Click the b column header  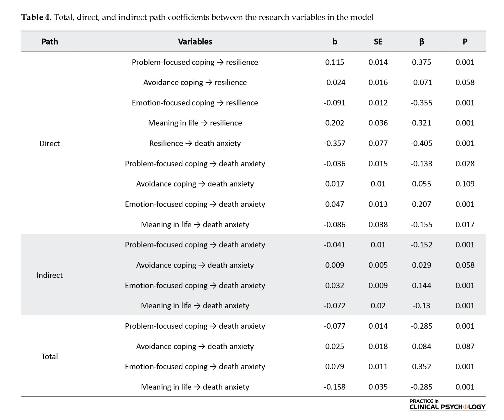click(x=335, y=42)
